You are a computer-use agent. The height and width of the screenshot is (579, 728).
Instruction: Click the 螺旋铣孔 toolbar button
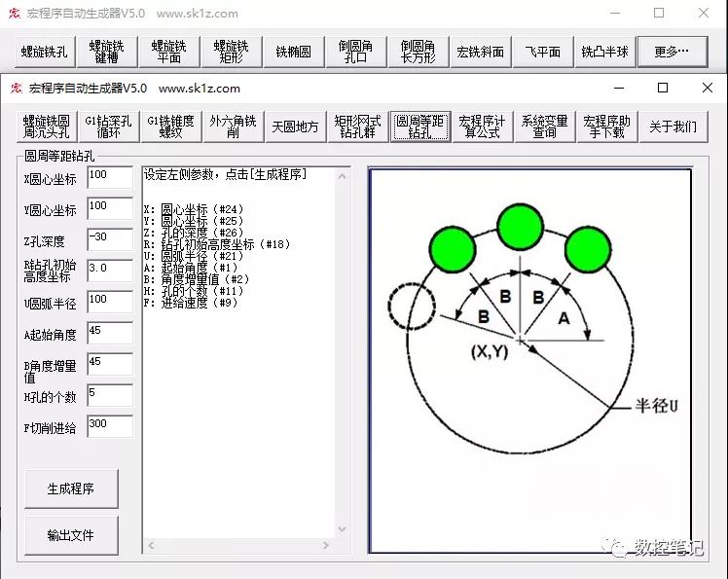tap(44, 52)
